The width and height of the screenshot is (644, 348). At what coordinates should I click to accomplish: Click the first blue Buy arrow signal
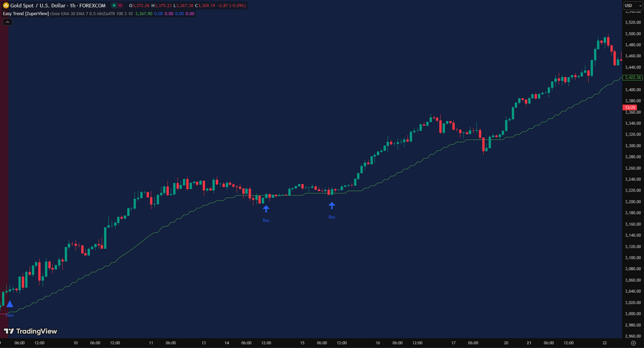click(266, 209)
